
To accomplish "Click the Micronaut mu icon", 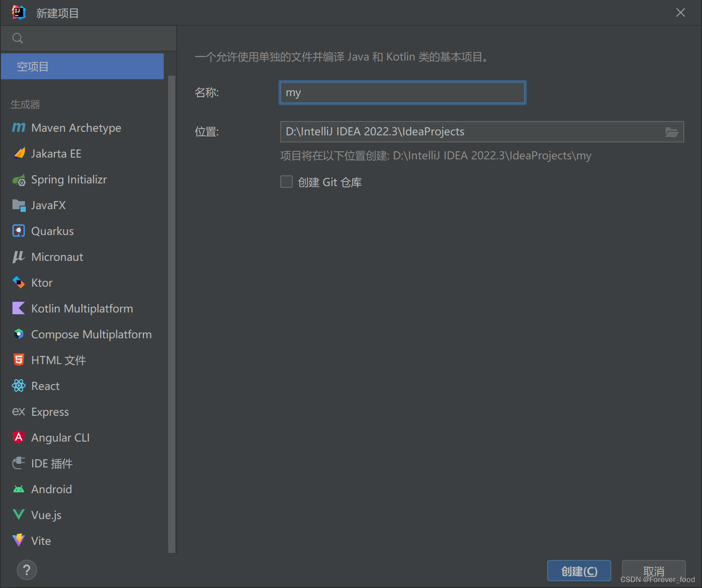I will 18,257.
